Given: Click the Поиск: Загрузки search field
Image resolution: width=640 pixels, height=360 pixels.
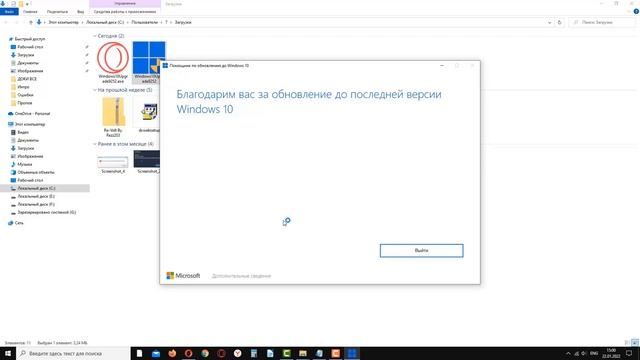Looking at the screenshot, I should [602, 22].
